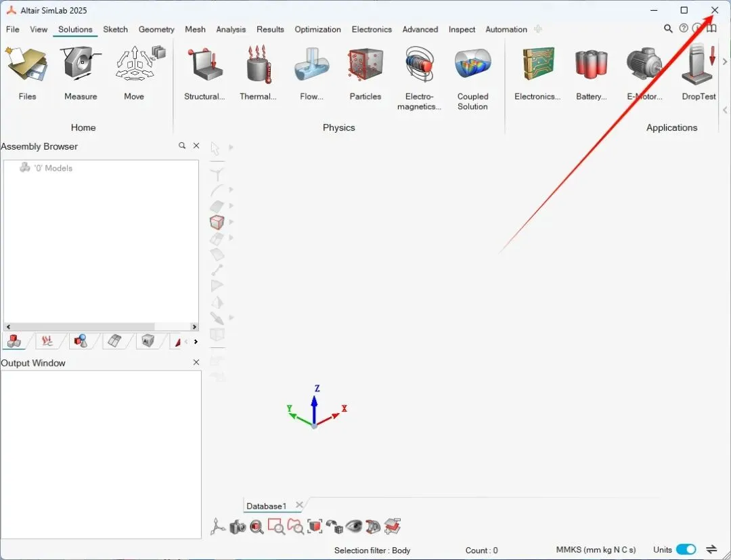Screen dimensions: 731x560
Task: Click the layers add/remove icon
Action: 393,526
